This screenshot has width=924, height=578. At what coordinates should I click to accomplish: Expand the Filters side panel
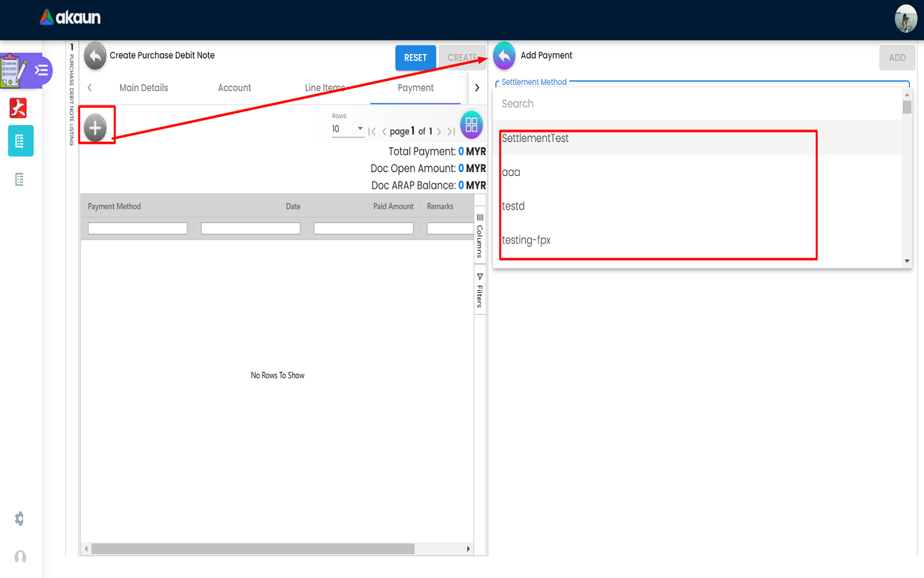480,290
